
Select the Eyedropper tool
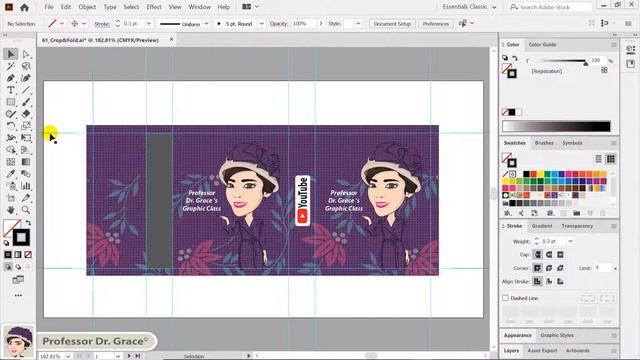coord(11,174)
